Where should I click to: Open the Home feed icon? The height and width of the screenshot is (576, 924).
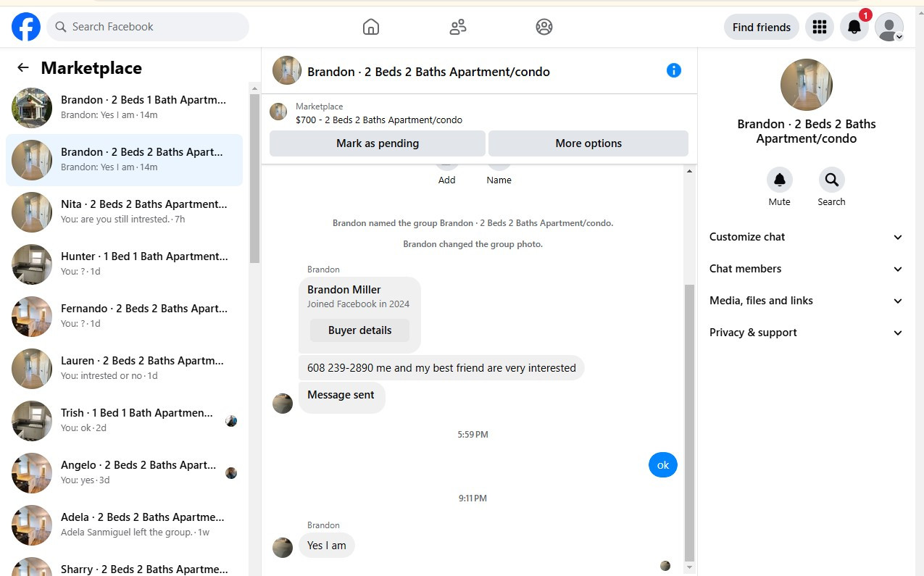371,27
